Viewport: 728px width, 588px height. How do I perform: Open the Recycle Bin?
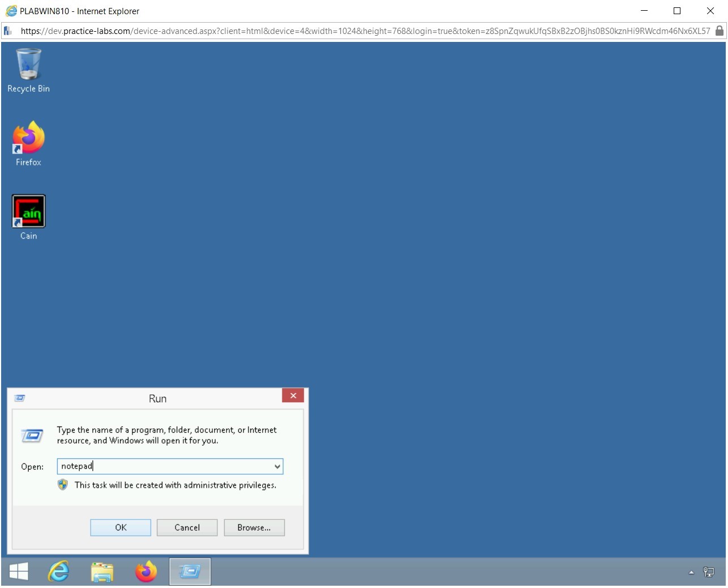click(x=28, y=64)
